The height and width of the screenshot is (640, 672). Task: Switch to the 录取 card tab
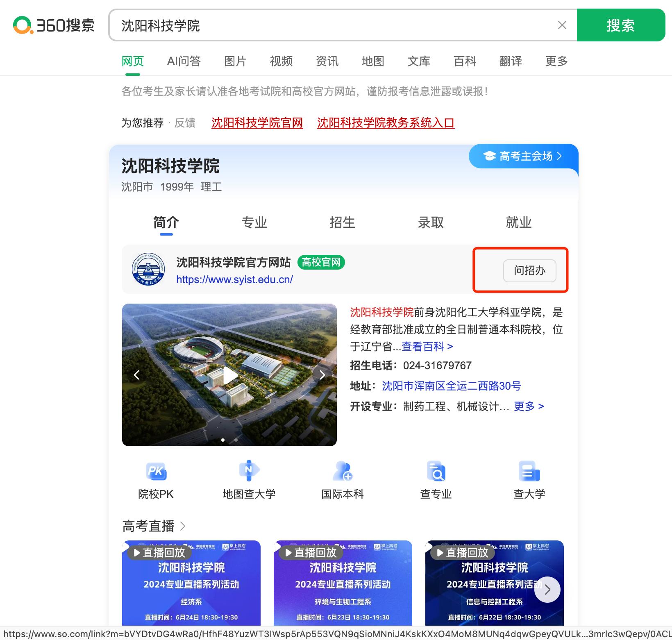pyautogui.click(x=431, y=222)
